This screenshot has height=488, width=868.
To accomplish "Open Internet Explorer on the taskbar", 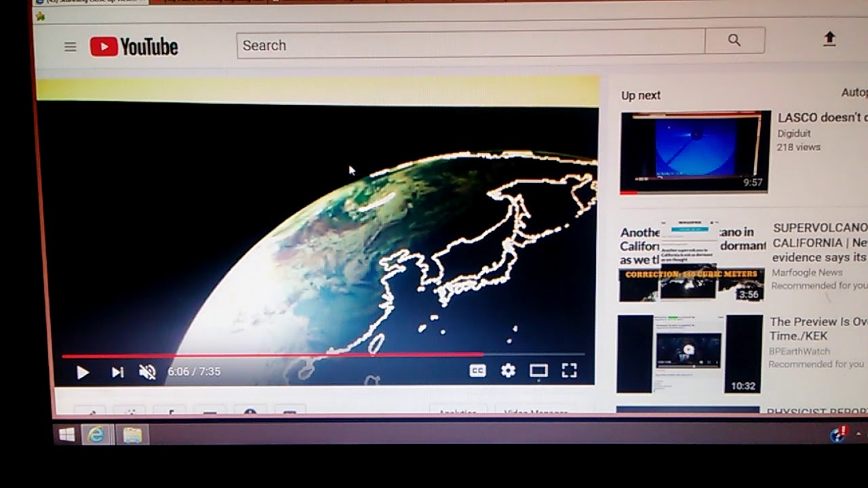I will pos(96,434).
